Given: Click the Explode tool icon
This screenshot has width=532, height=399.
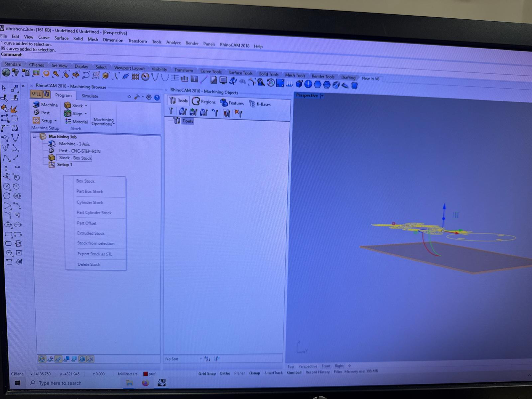Looking at the screenshot, I should tap(14, 109).
